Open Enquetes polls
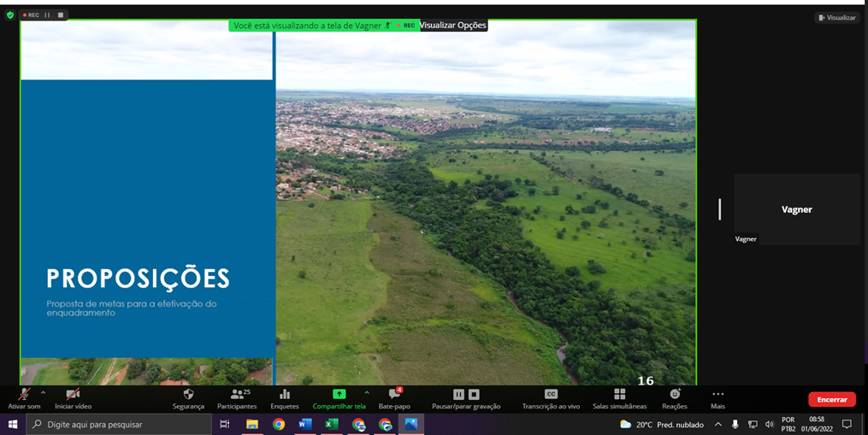 (x=285, y=398)
